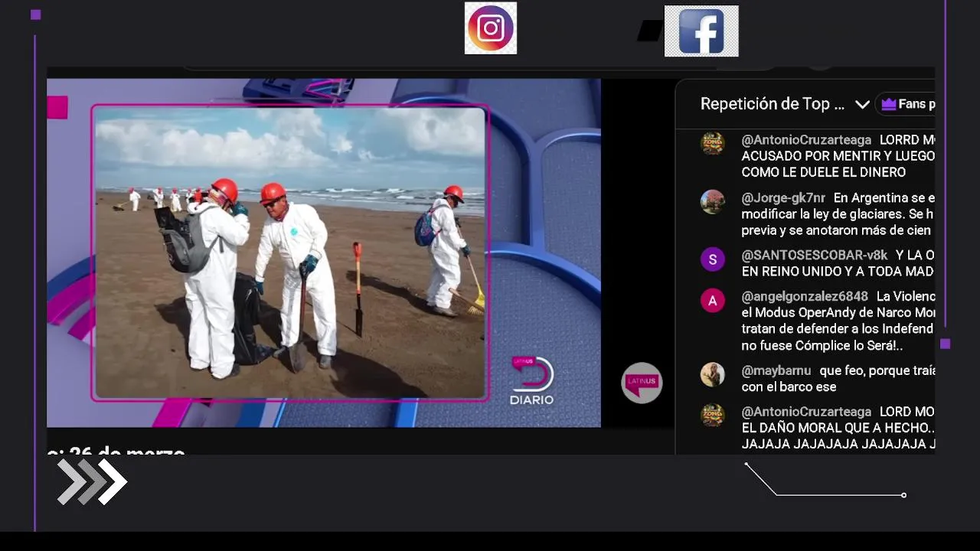Click username @angelgonzalez6848
The image size is (980, 551).
pyautogui.click(x=805, y=296)
